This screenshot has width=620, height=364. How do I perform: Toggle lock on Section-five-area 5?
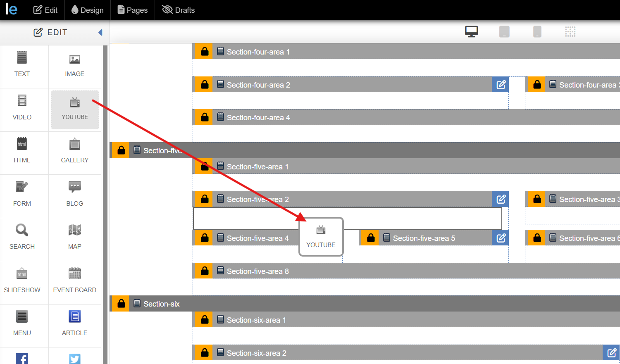pyautogui.click(x=370, y=238)
